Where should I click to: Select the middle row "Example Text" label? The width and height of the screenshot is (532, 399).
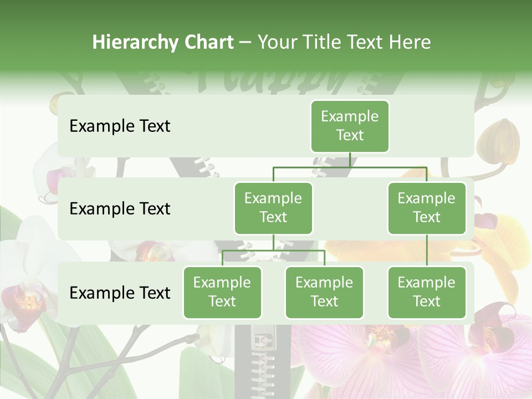(x=120, y=209)
